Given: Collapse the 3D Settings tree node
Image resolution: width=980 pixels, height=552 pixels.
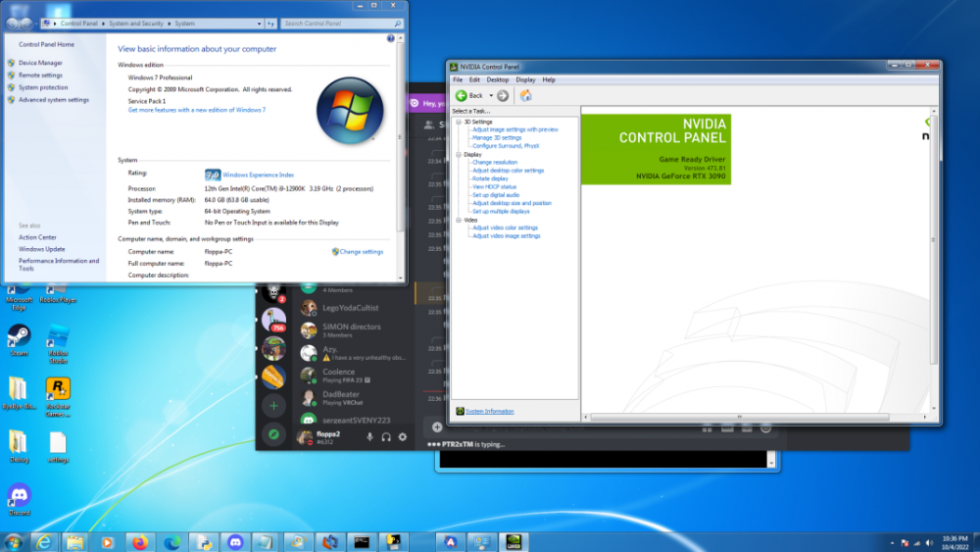Looking at the screenshot, I should click(x=458, y=122).
